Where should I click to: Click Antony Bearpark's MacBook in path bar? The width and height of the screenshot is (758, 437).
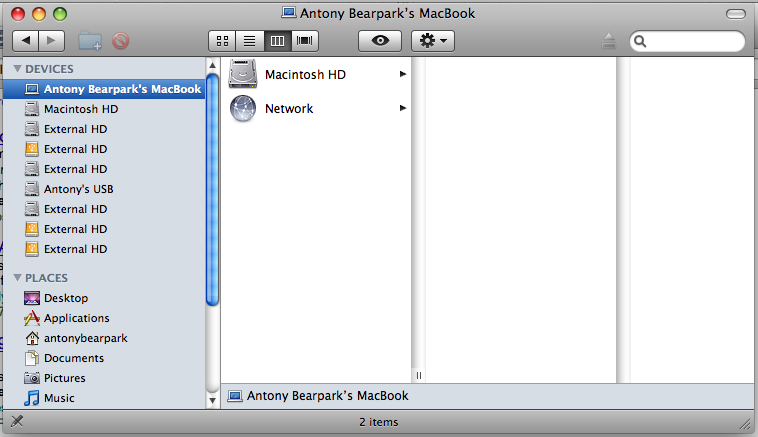click(x=318, y=396)
